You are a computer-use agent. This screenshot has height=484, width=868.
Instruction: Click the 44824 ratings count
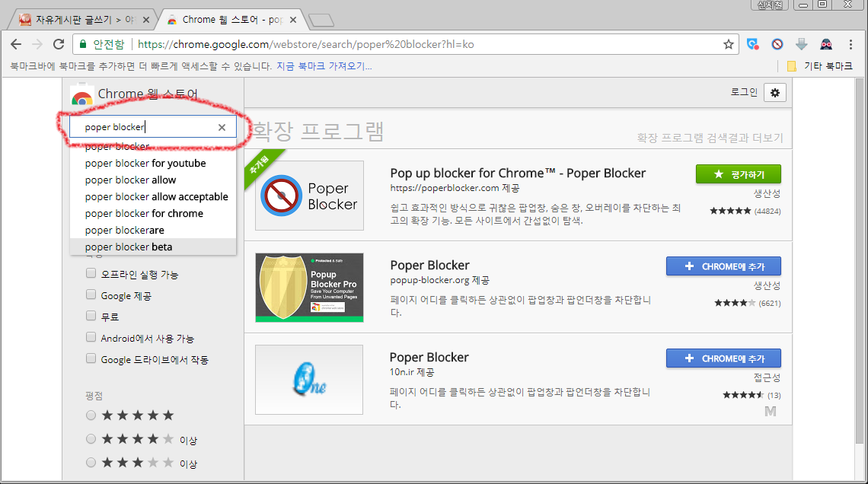pyautogui.click(x=767, y=212)
